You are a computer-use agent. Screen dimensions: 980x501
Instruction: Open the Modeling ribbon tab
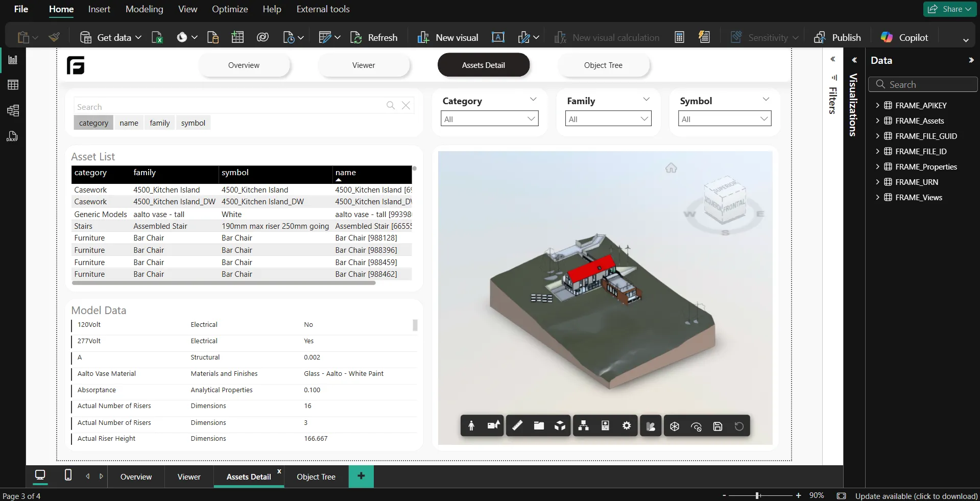tap(145, 9)
